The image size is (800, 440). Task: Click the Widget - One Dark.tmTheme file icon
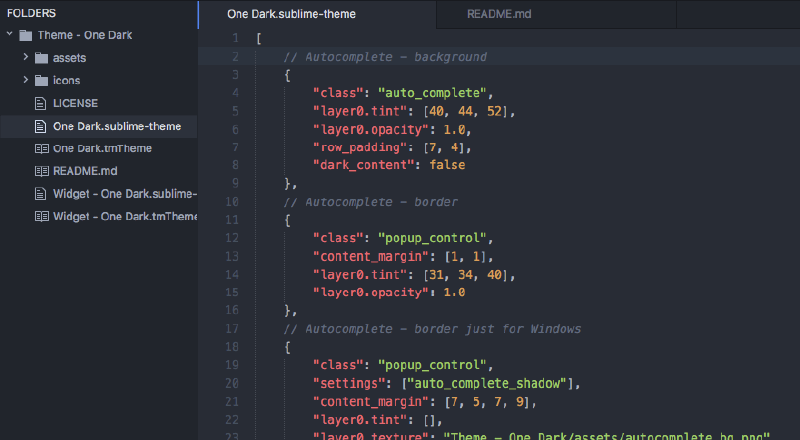pyautogui.click(x=41, y=216)
